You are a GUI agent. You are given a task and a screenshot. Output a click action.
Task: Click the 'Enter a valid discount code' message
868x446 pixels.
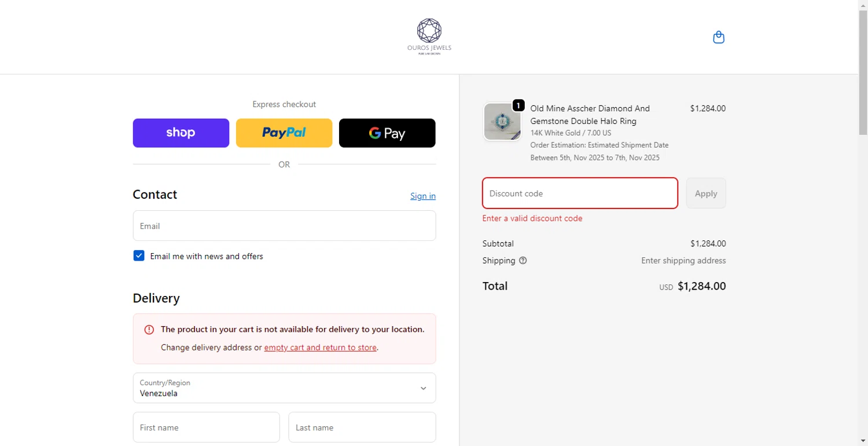click(x=532, y=218)
